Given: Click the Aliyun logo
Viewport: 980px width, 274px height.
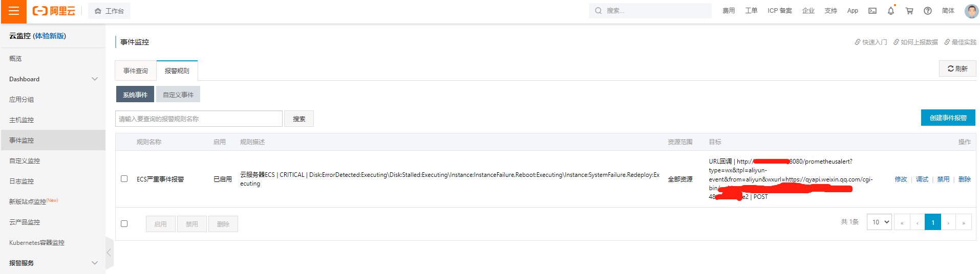Looking at the screenshot, I should pyautogui.click(x=54, y=11).
